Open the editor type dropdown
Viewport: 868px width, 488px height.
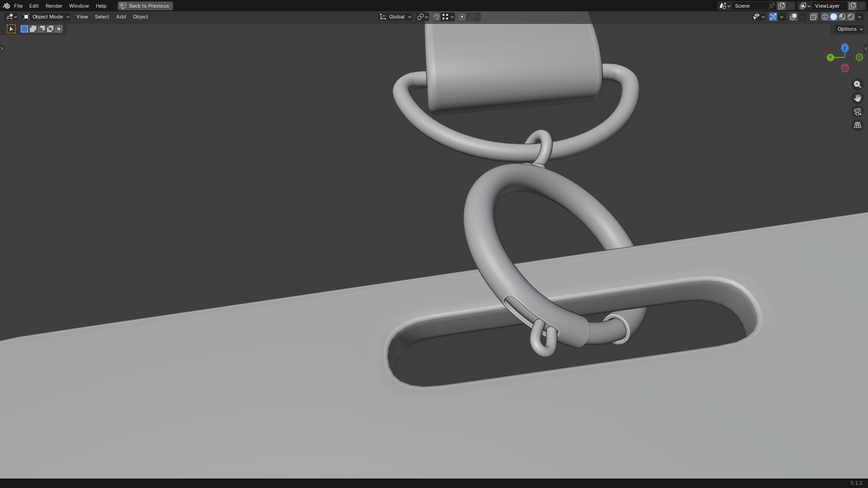pyautogui.click(x=11, y=17)
